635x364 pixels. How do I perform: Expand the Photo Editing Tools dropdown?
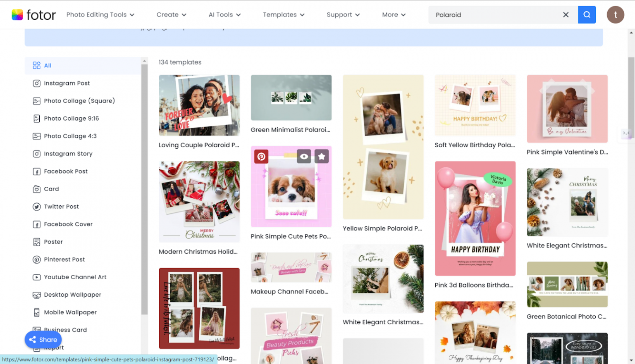point(100,15)
